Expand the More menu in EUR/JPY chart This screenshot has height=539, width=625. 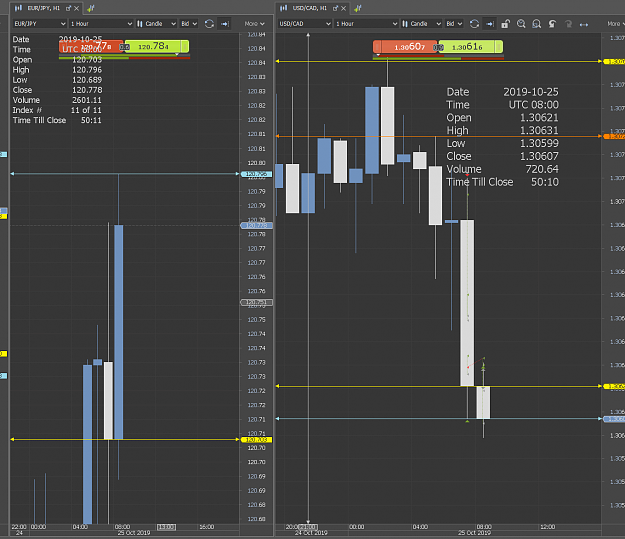254,24
